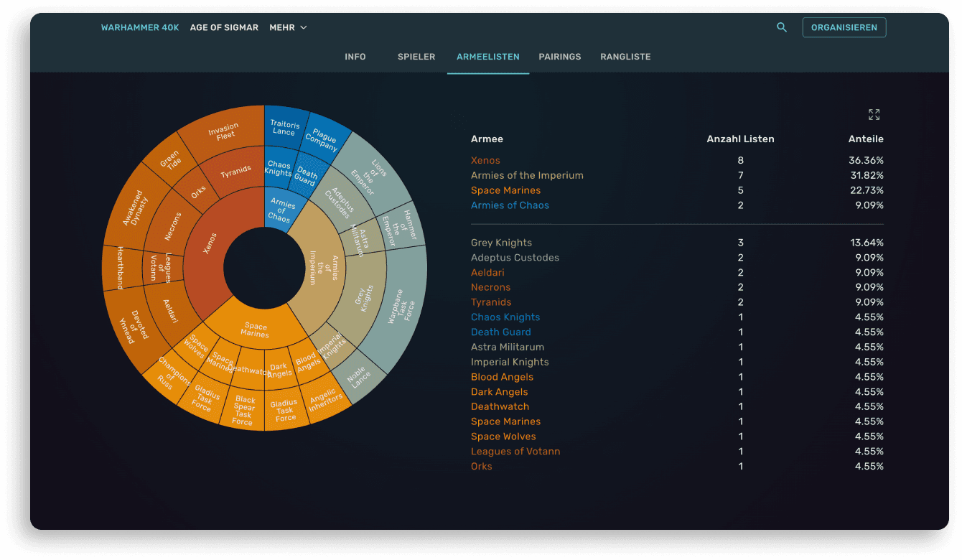Viewport: 962px width, 560px height.
Task: Sort by the Anzahl Listen column header
Action: click(x=740, y=139)
